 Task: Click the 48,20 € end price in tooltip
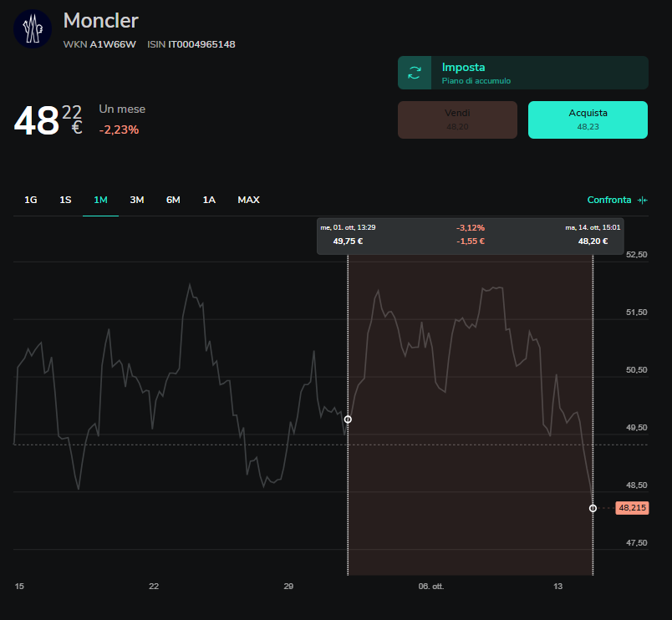pos(593,241)
